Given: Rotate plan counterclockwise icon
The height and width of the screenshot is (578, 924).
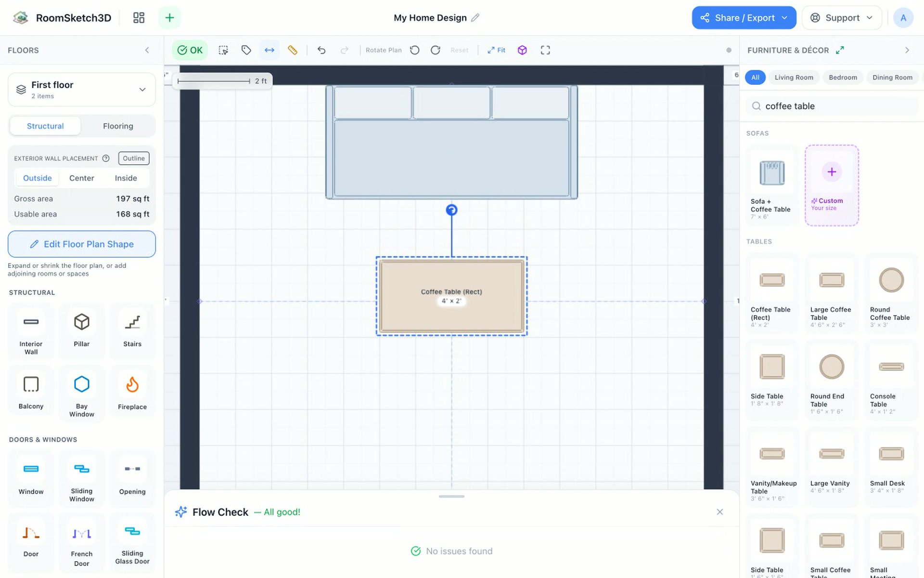Looking at the screenshot, I should click(x=414, y=50).
